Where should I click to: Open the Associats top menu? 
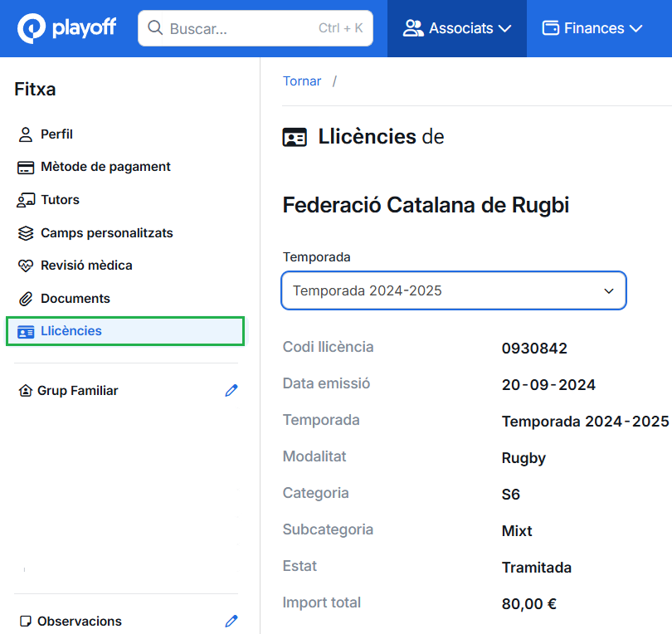[457, 28]
